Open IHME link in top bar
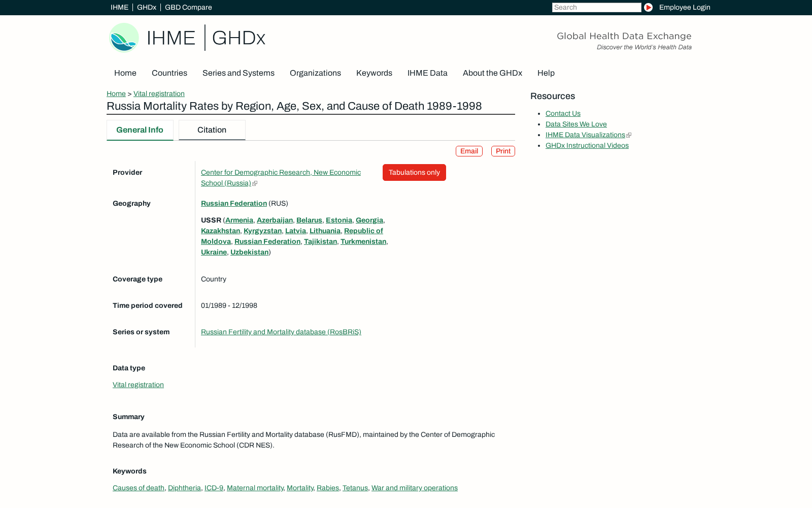This screenshot has height=508, width=812. point(119,7)
